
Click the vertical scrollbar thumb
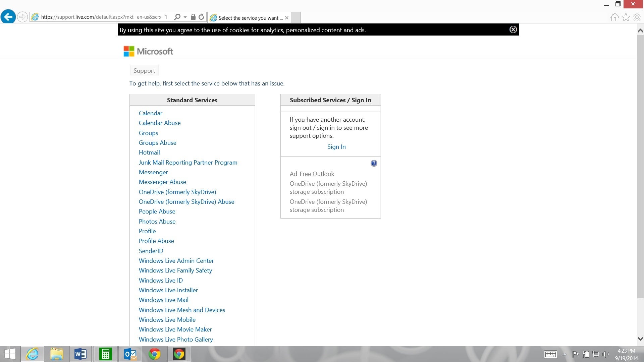pos(640,166)
